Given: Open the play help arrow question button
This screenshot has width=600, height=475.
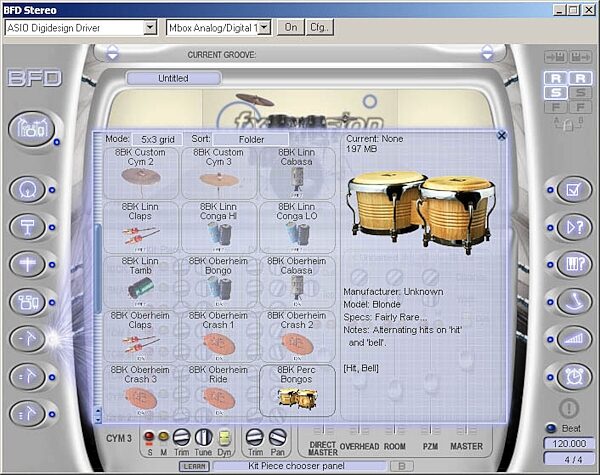Looking at the screenshot, I should point(574,227).
